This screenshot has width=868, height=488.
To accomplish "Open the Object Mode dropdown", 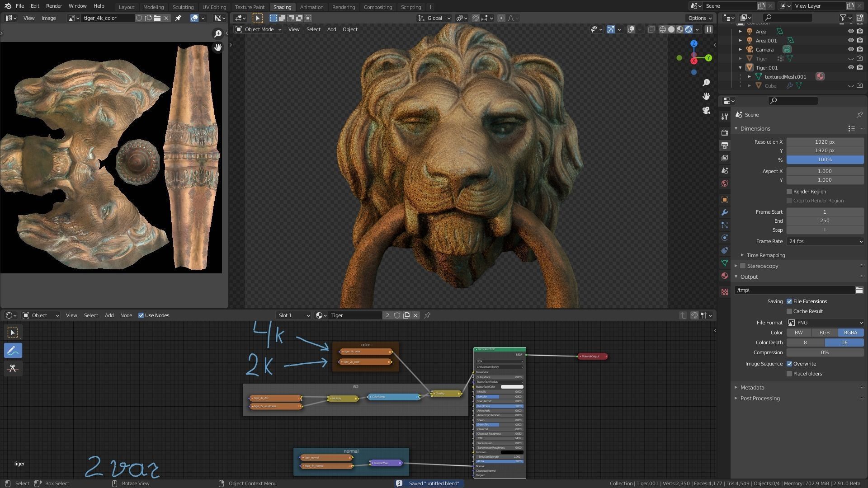I will pyautogui.click(x=258, y=29).
